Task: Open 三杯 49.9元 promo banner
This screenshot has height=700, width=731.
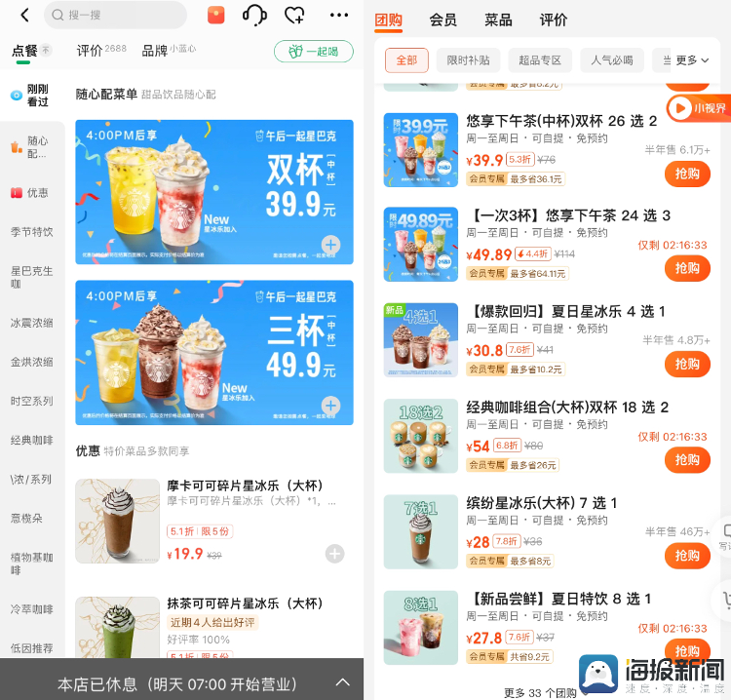Action: [x=214, y=353]
